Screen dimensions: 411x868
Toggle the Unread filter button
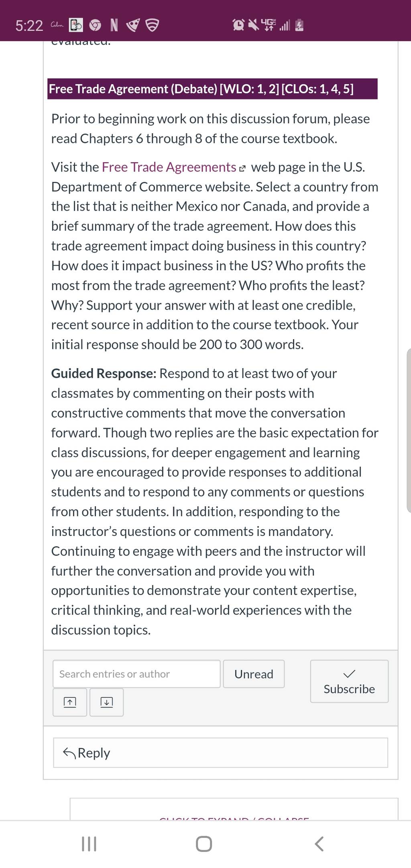(254, 674)
